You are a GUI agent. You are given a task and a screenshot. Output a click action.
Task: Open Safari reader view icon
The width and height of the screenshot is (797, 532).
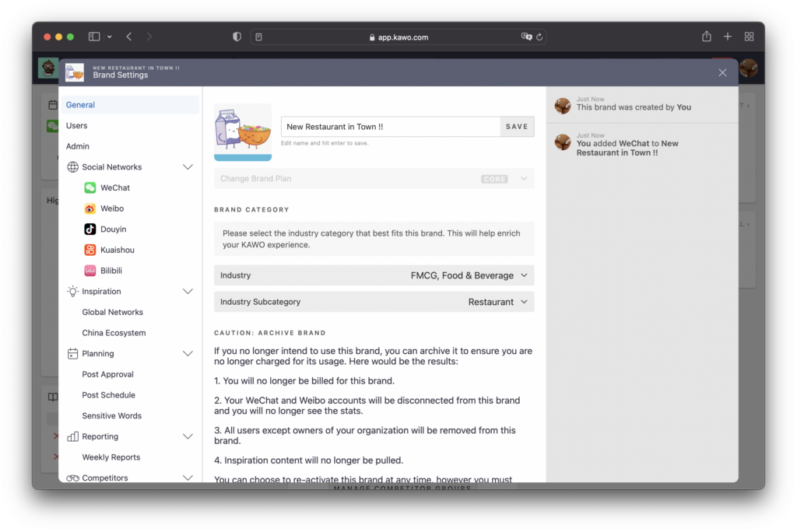(x=258, y=37)
